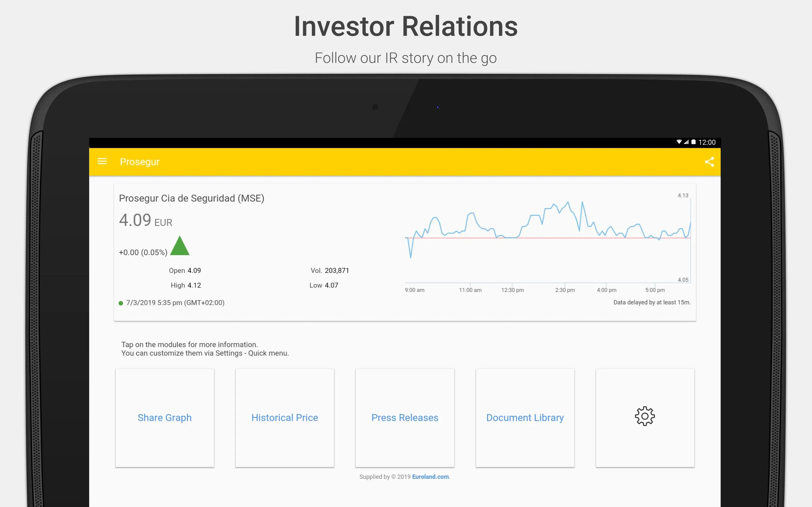Tap the Wi-Fi icon in status bar
The image size is (812, 507).
click(x=679, y=142)
